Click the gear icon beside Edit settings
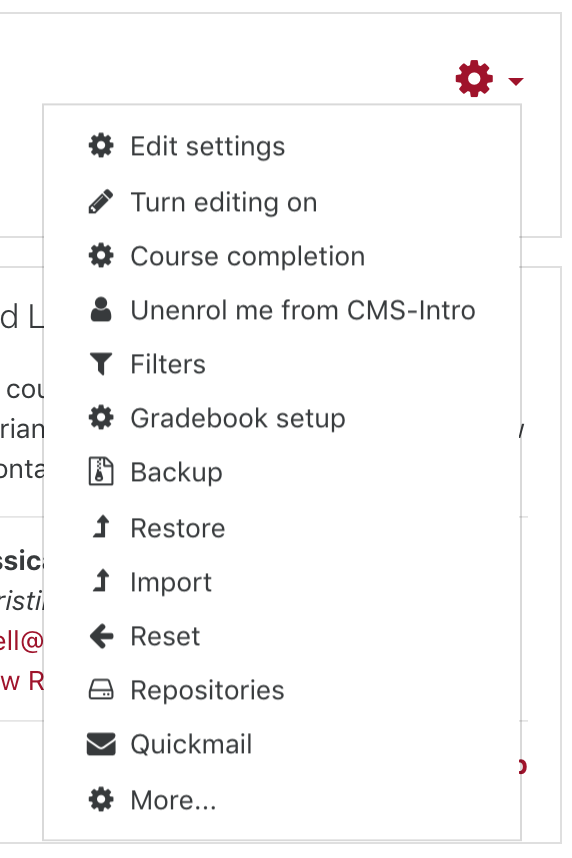572x858 pixels. [x=101, y=146]
